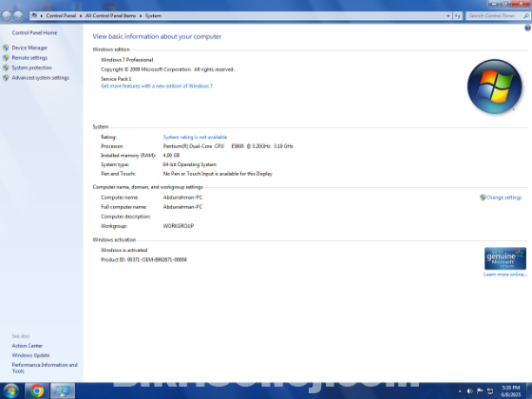Click the shield icon beside System protection

tap(6, 67)
